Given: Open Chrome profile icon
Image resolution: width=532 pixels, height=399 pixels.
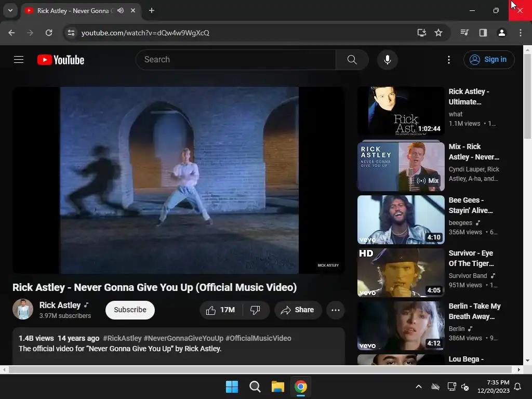Looking at the screenshot, I should pos(502,33).
